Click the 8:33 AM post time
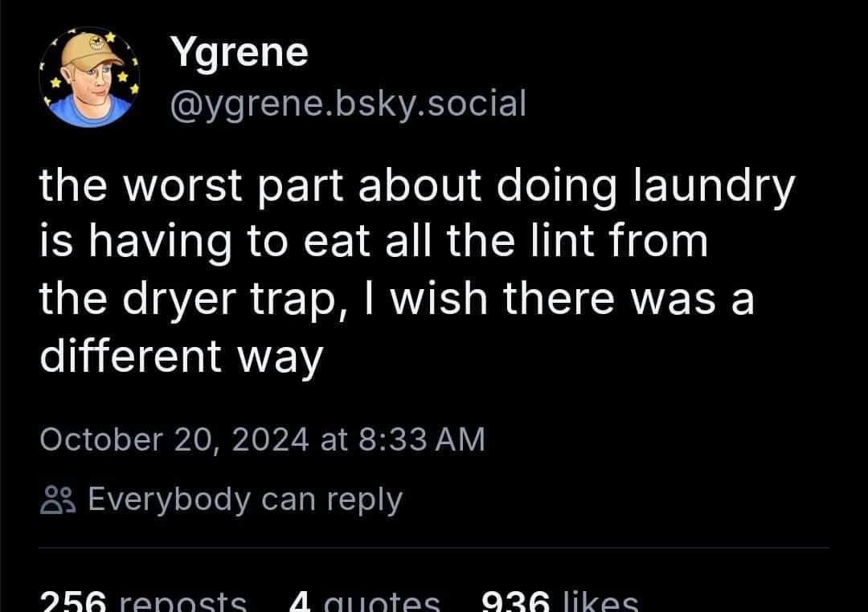 click(420, 439)
